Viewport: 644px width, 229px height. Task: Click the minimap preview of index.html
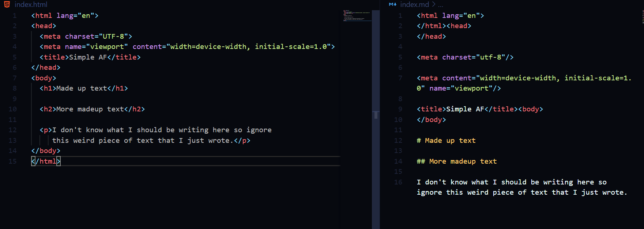[357, 15]
